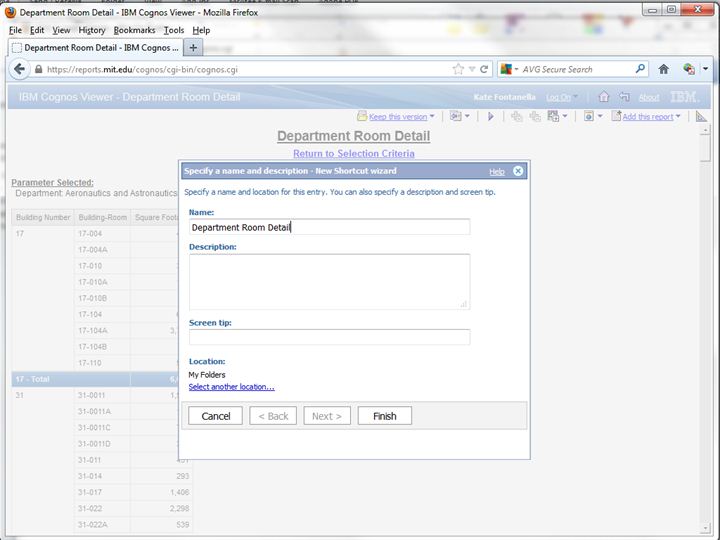Expand the Add this report dropdown
This screenshot has height=540, width=720.
[678, 117]
